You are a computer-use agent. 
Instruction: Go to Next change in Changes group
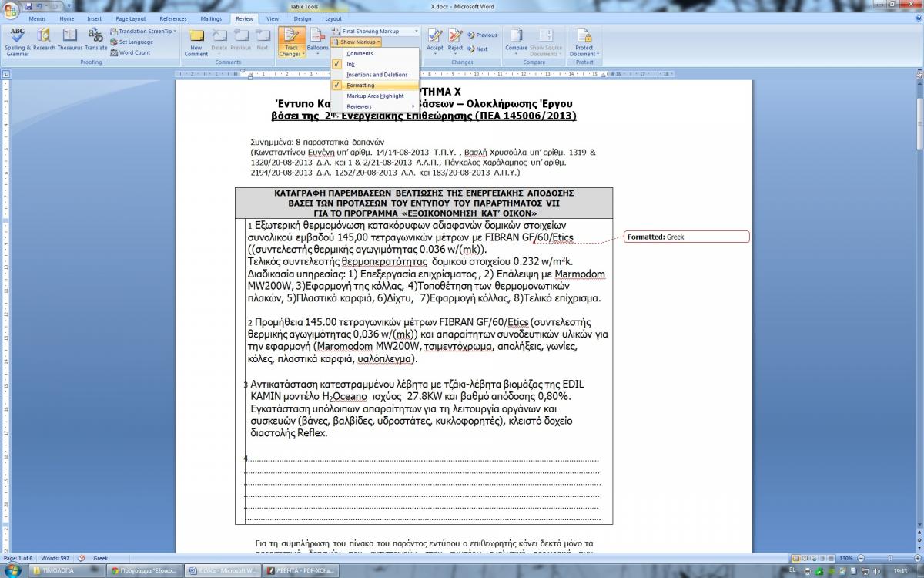(x=478, y=49)
